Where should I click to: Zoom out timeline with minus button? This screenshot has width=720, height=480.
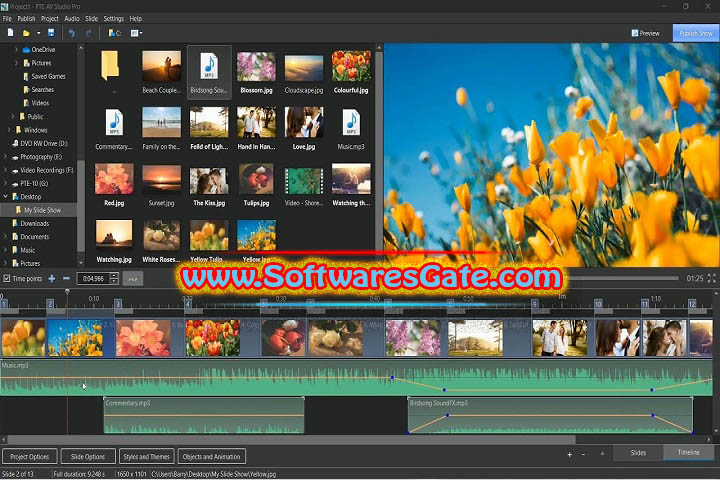[583, 454]
